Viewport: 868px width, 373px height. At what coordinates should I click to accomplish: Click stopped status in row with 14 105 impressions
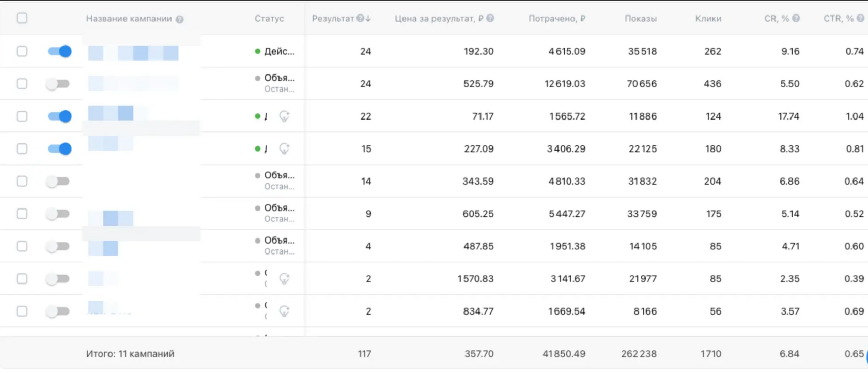tap(275, 246)
